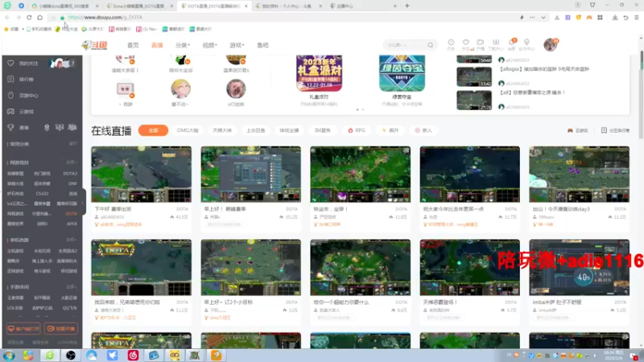
Task: Select the RPG filter pill
Action: [x=356, y=130]
